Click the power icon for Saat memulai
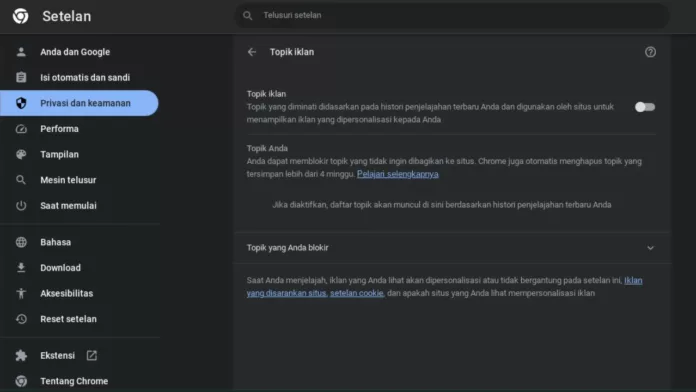 [x=21, y=206]
